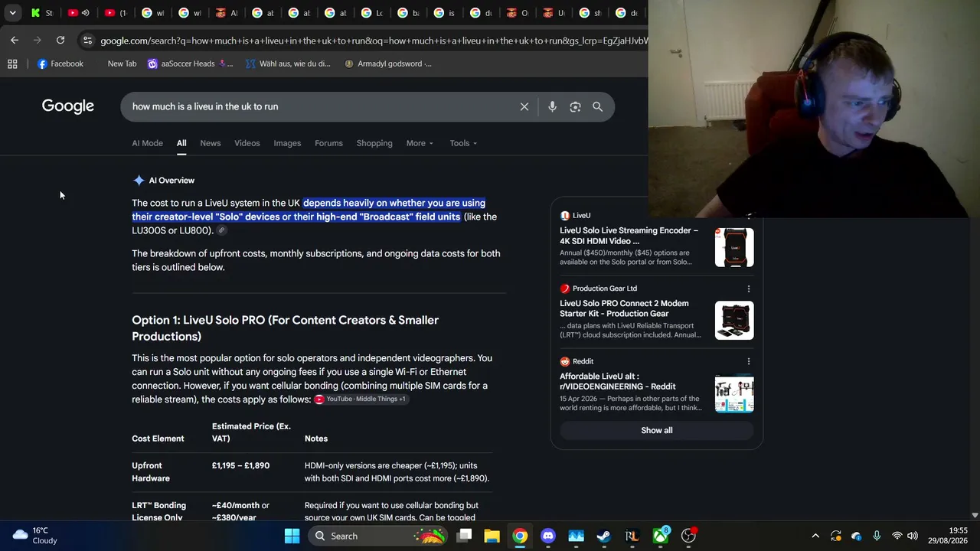
Task: Open the aaSoccer Heads bookmark
Action: (190, 64)
